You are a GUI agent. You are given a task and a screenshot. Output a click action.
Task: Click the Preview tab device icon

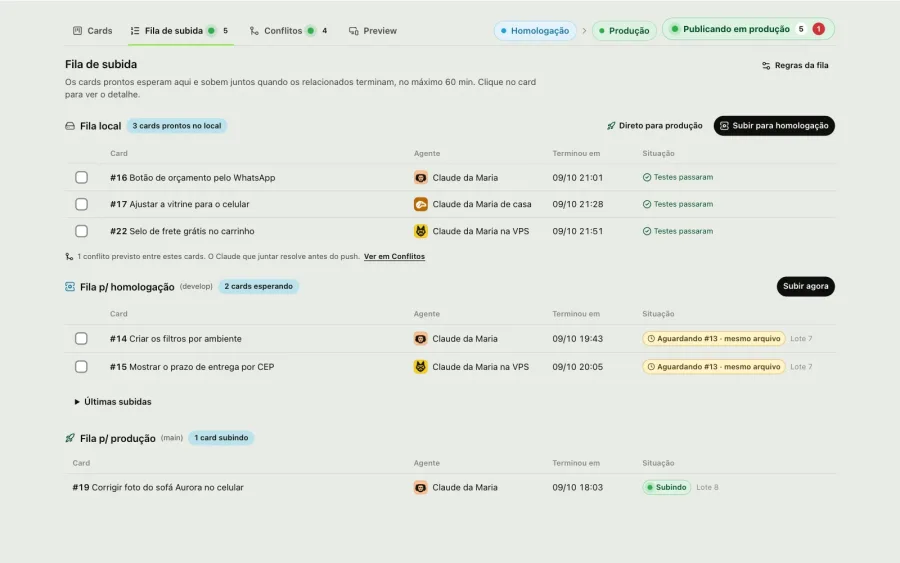pos(354,31)
